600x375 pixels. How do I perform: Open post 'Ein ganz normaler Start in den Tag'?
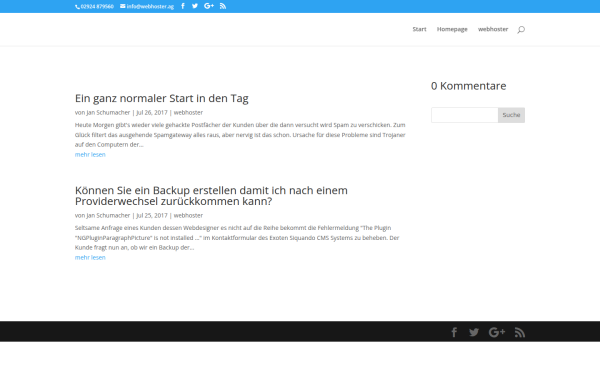point(161,98)
